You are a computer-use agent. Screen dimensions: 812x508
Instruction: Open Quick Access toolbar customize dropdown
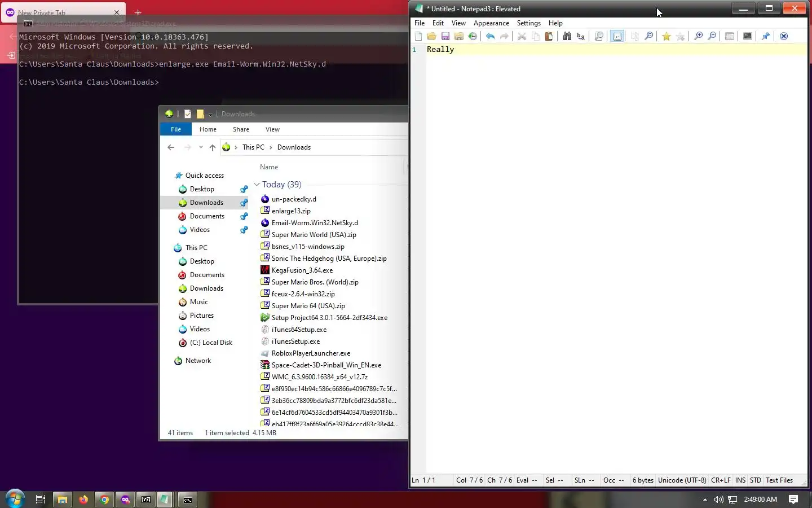[210, 114]
